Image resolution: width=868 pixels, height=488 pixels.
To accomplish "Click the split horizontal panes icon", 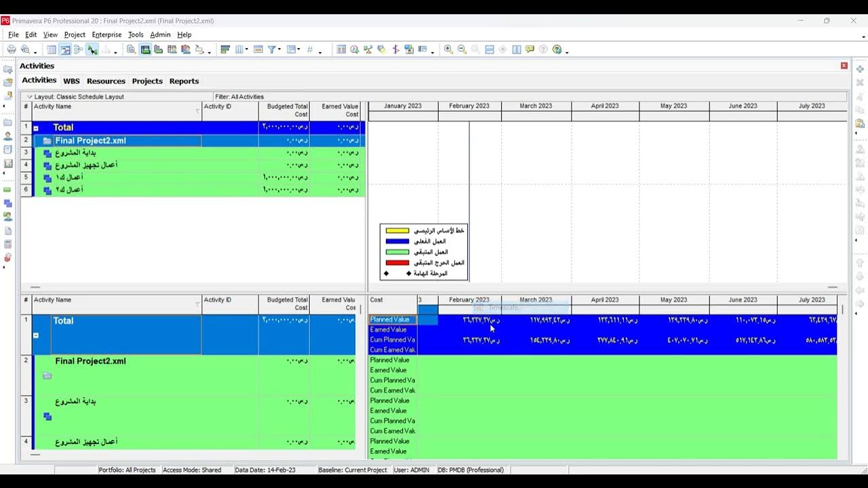I will click(490, 49).
